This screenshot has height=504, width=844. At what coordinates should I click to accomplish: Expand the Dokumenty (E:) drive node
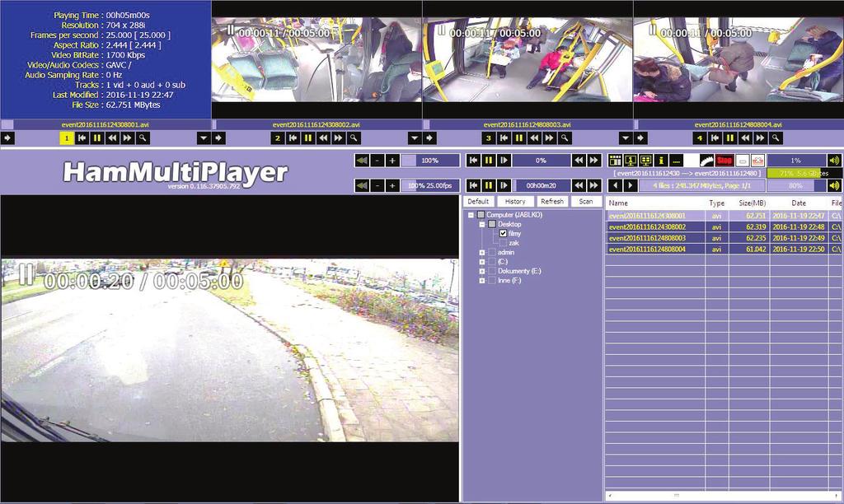pyautogui.click(x=482, y=271)
